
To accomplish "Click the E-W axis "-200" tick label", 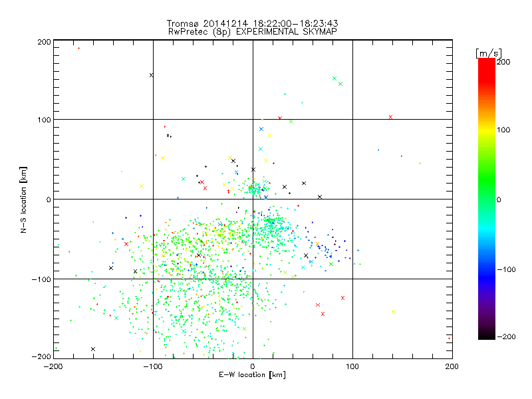I will [x=54, y=366].
